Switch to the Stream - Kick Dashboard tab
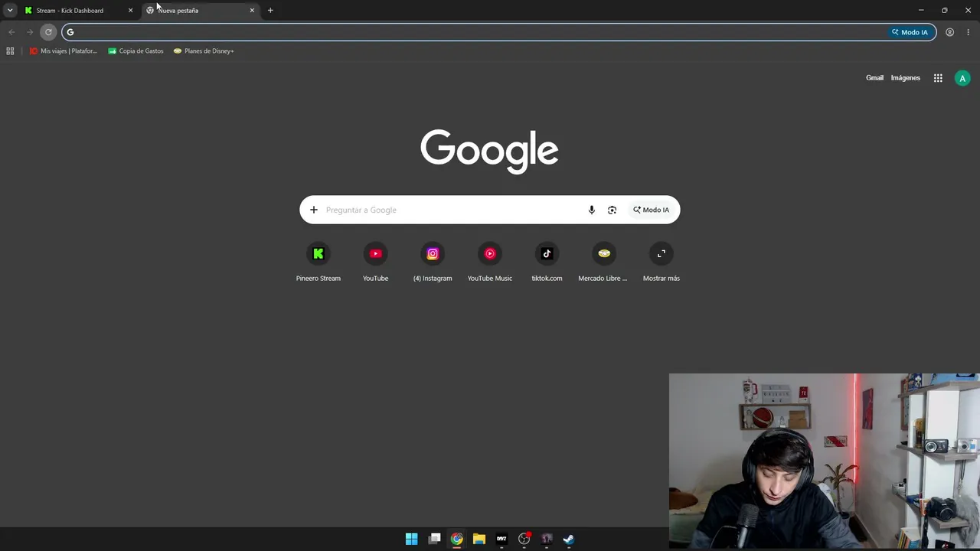Screen dimensions: 980x551 pyautogui.click(x=79, y=11)
